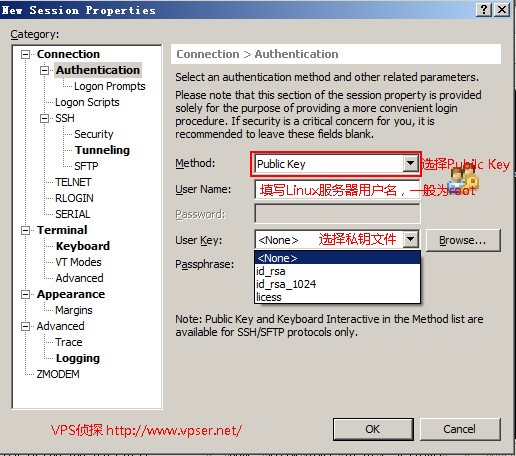Screen dimensions: 516x456
Task: Select the Logging tree item
Action: tap(78, 358)
